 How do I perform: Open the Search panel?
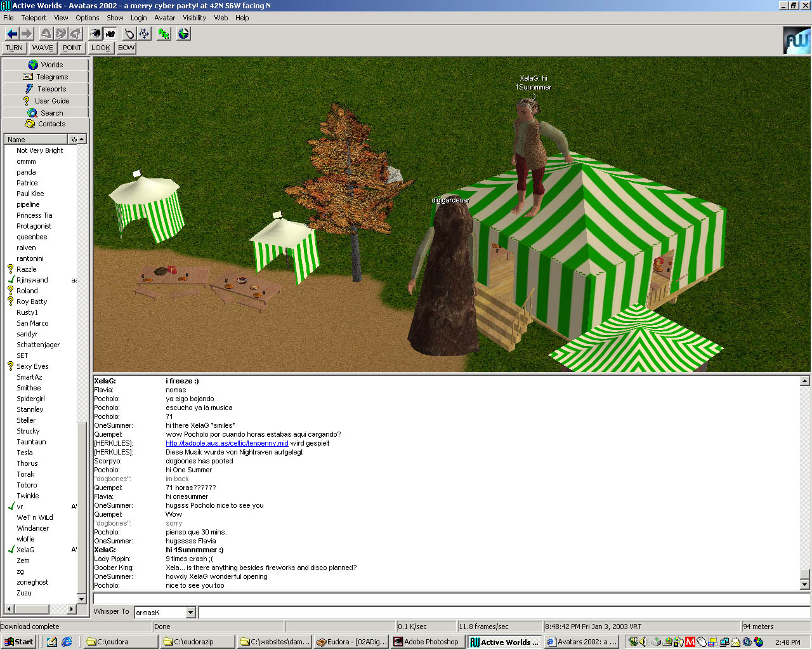46,113
